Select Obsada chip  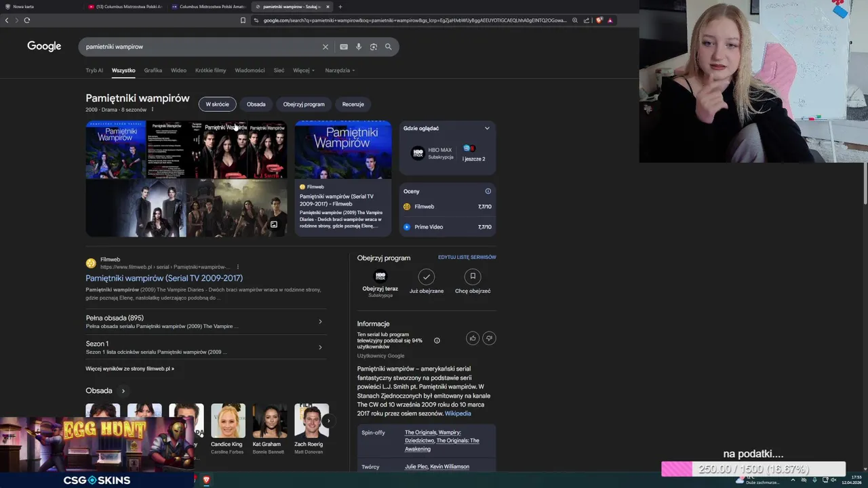[x=256, y=104]
